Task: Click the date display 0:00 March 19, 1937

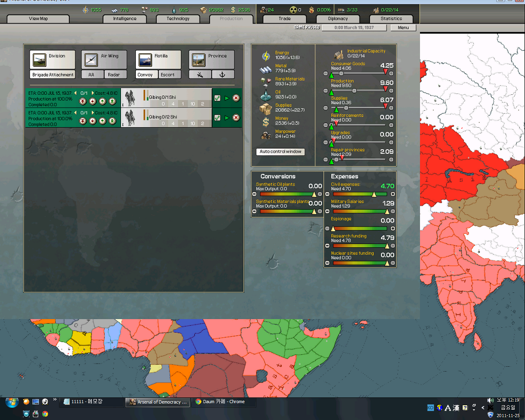Action: point(354,28)
